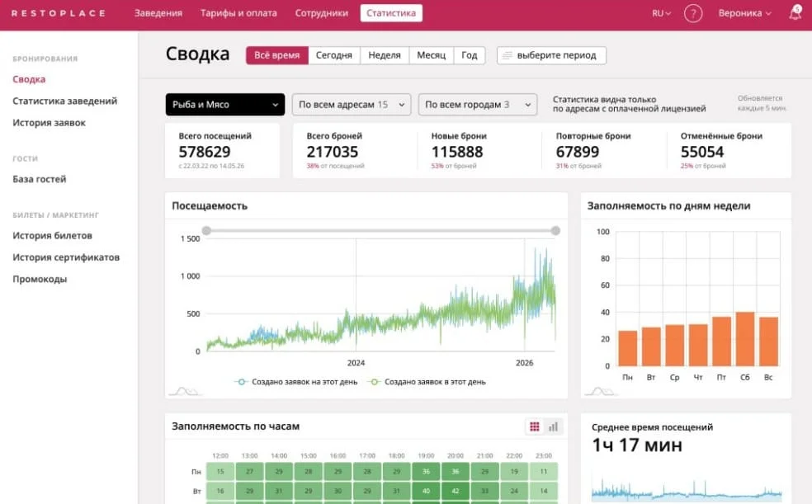Click the Сб bar in weekday occupancy chart
812x504 pixels.
pos(745,339)
